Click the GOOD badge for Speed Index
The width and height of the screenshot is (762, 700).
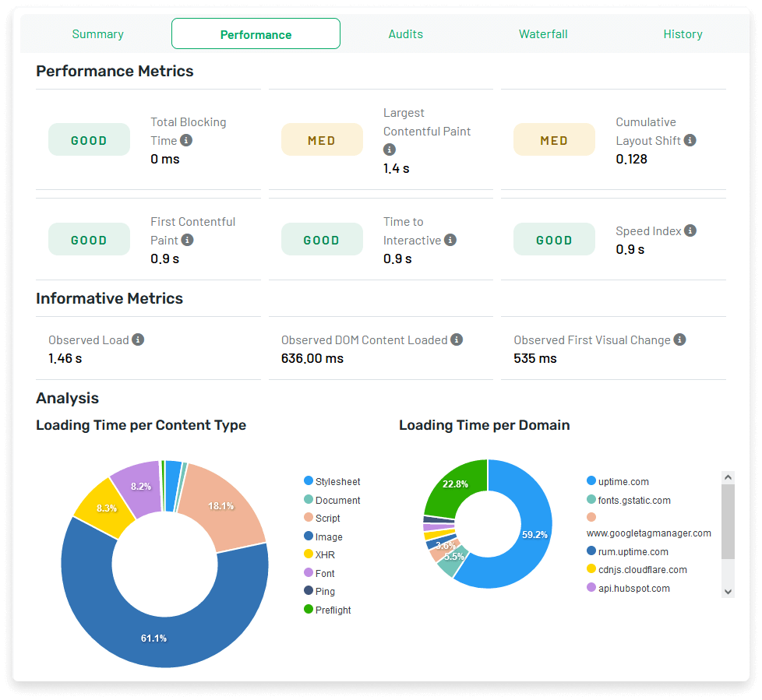(x=554, y=239)
